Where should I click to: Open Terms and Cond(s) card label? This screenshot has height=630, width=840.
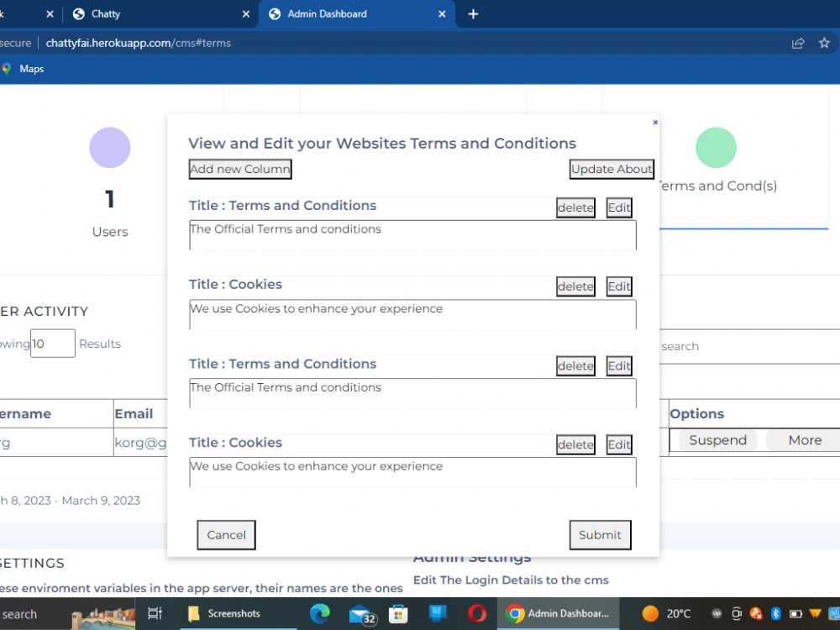pyautogui.click(x=718, y=186)
